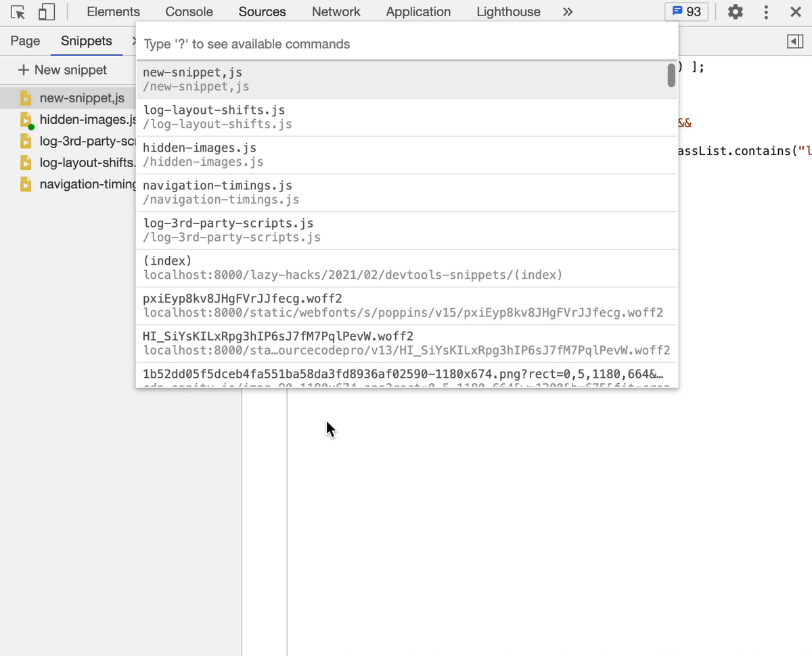Screen dimensions: 812x656
Task: Switch to the Console tab
Action: click(x=189, y=12)
